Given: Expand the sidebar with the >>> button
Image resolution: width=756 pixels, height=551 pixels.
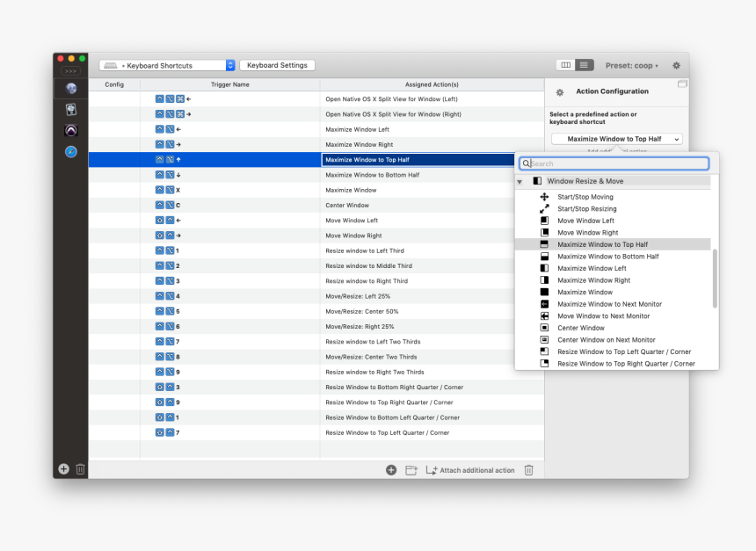Looking at the screenshot, I should [70, 70].
